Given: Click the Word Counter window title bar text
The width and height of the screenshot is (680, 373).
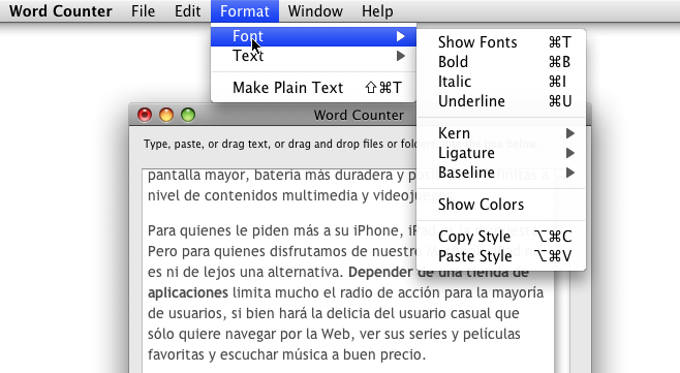Looking at the screenshot, I should click(x=359, y=115).
